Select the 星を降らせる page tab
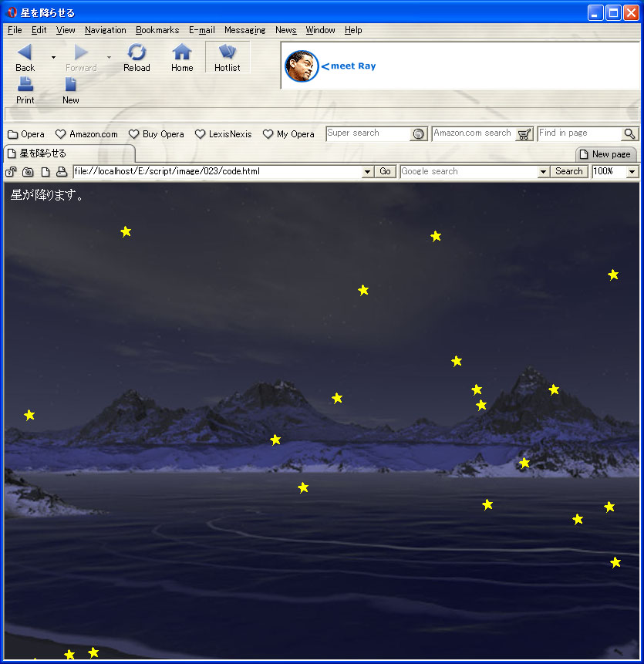This screenshot has height=664, width=644. (x=69, y=153)
